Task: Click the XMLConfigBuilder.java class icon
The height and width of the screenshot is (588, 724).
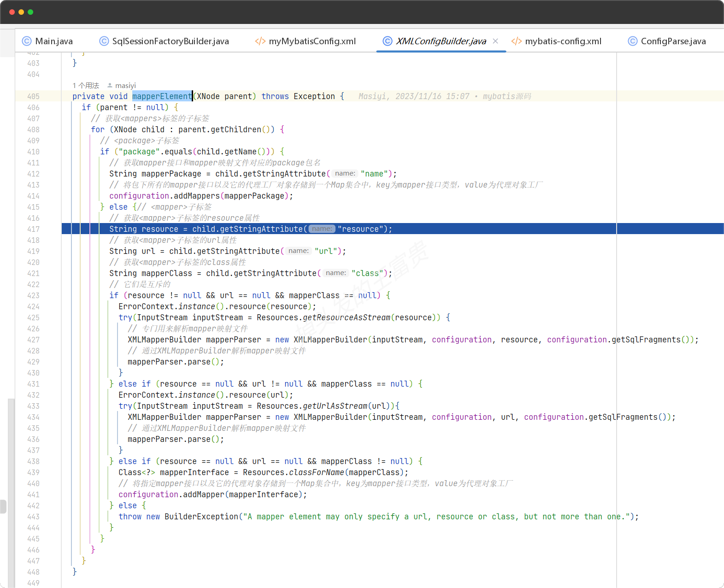Action: 388,41
